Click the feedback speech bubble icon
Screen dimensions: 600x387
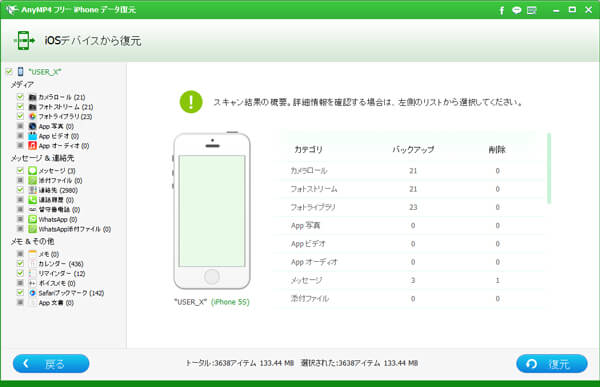pos(517,10)
